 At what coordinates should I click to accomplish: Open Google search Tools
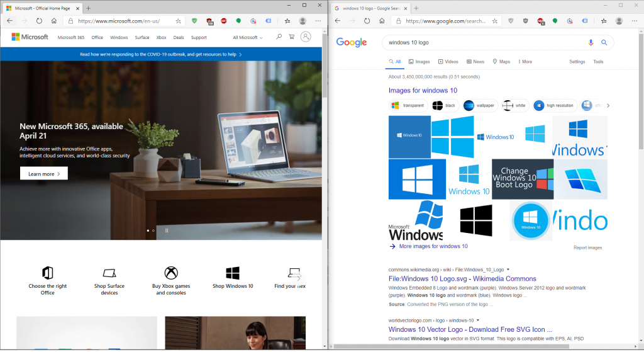point(598,62)
